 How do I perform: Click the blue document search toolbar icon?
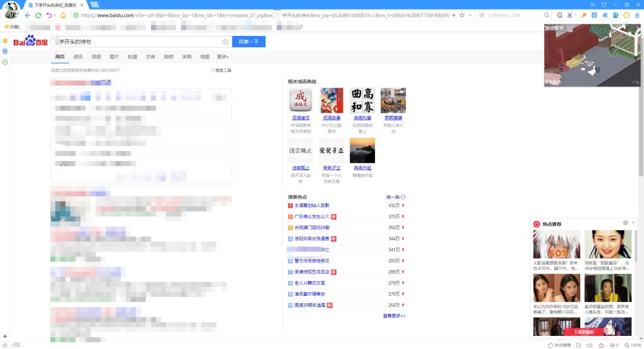click(x=615, y=15)
